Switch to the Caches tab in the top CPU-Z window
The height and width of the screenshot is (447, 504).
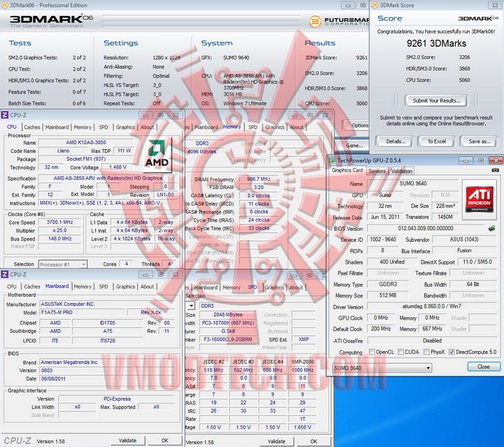pyautogui.click(x=31, y=127)
